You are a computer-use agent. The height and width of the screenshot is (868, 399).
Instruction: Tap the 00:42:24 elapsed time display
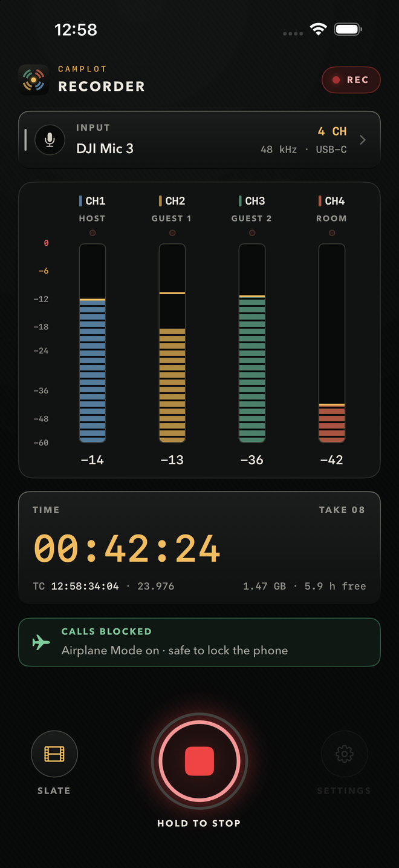point(127,549)
